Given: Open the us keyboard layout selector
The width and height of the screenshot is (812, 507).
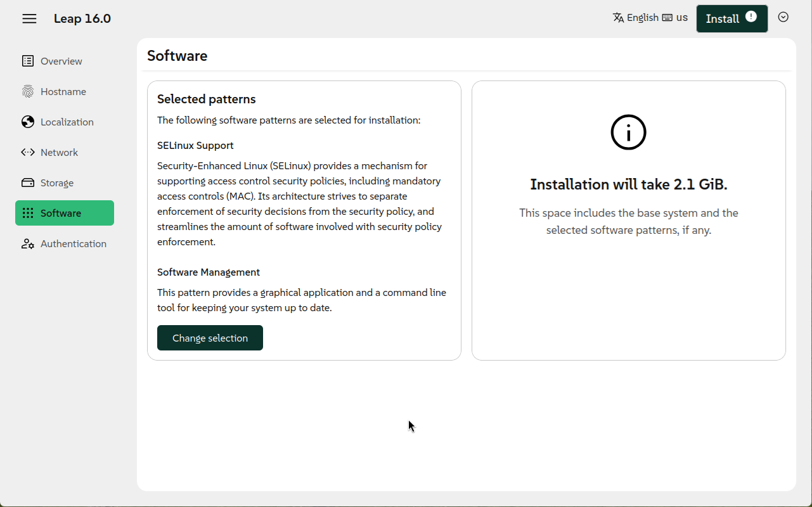Looking at the screenshot, I should (675, 18).
